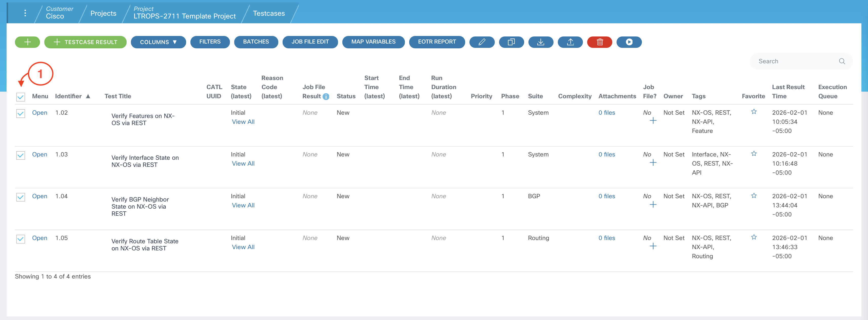Click the EOTR REPORT button

coord(437,42)
